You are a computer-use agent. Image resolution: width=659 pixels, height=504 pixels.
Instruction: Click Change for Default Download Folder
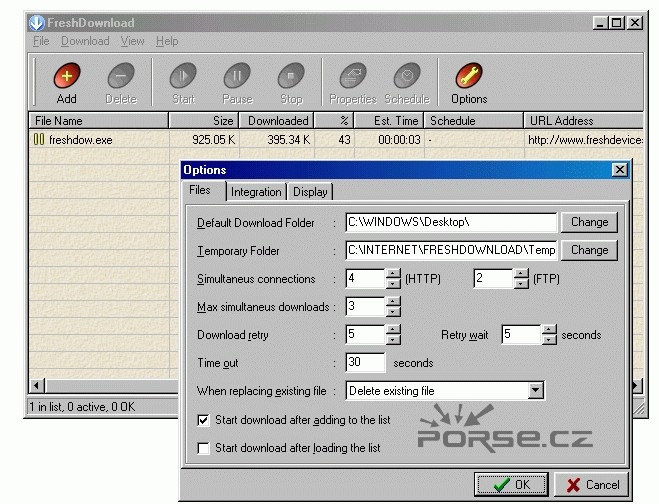pyautogui.click(x=589, y=222)
